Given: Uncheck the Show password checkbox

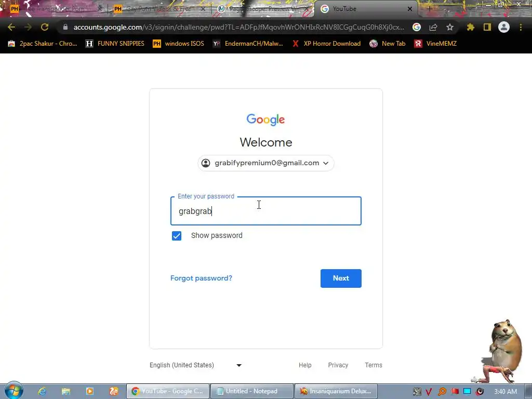Looking at the screenshot, I should 177,235.
